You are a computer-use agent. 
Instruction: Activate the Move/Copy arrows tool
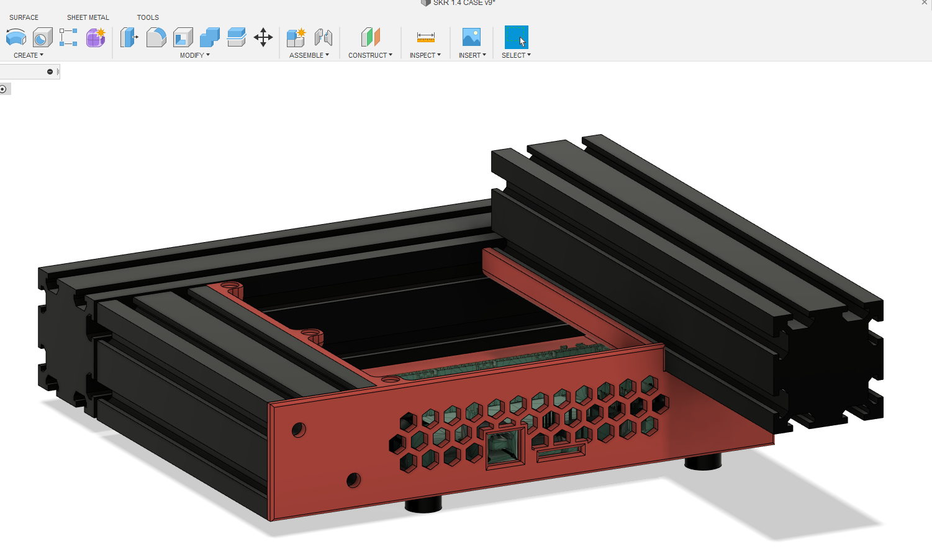point(263,37)
